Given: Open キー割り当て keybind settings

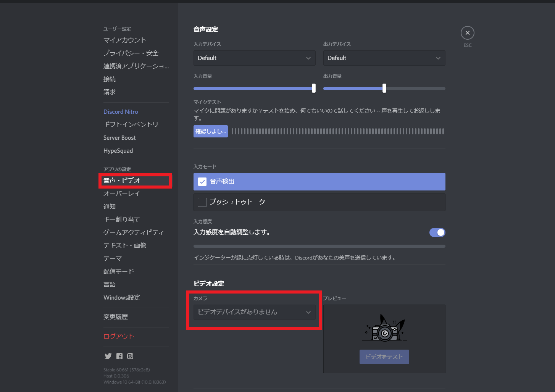Looking at the screenshot, I should pos(122,219).
